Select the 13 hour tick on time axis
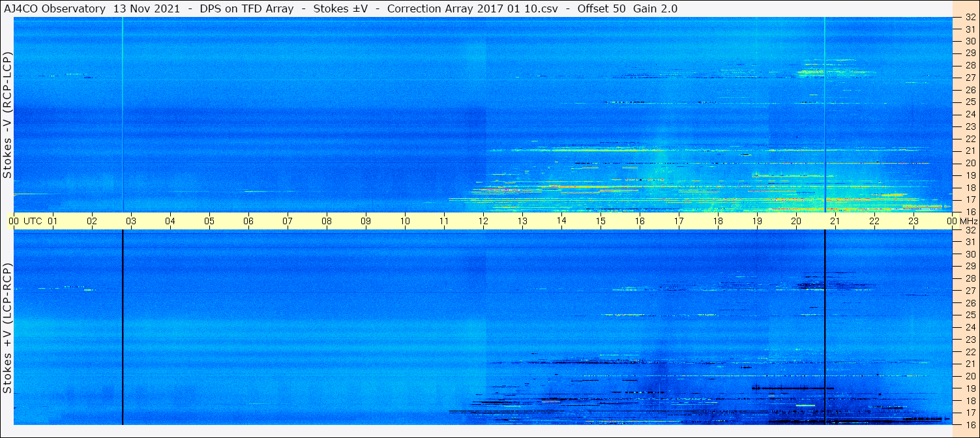This screenshot has height=438, width=980. click(522, 221)
